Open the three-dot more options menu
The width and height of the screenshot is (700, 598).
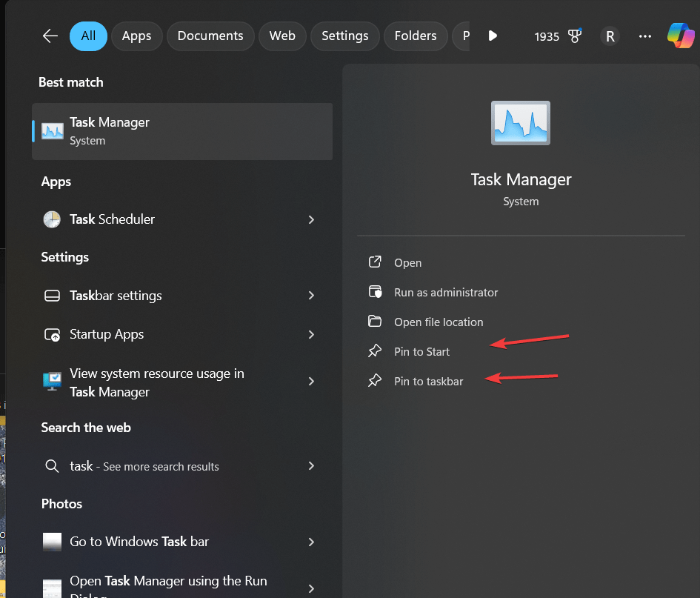[x=645, y=36]
